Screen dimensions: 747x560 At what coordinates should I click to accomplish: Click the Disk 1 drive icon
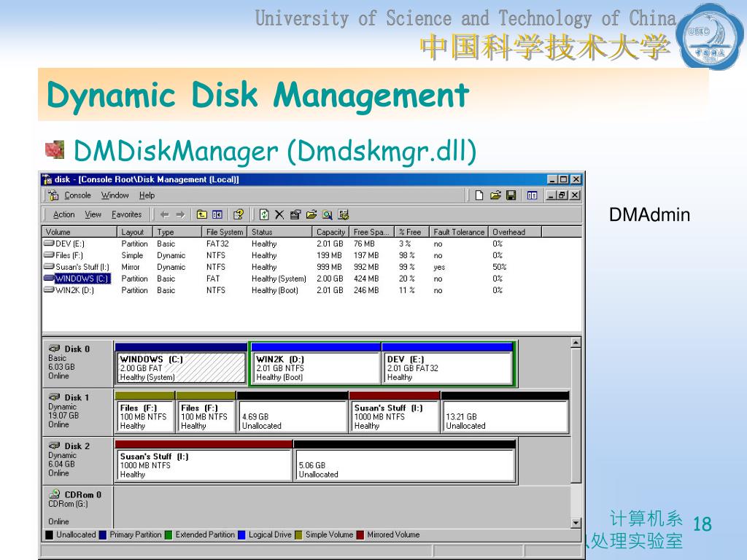55,397
